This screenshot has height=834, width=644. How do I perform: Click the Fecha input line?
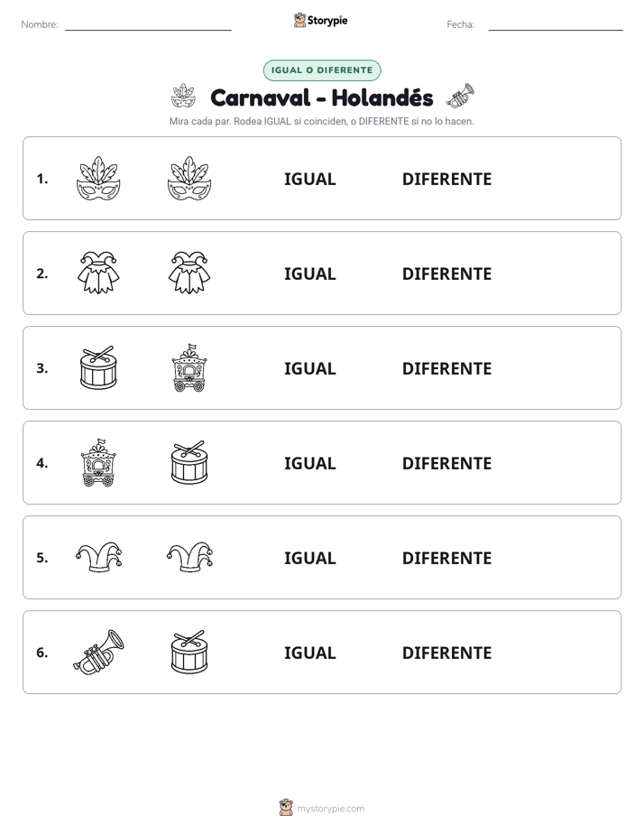tap(556, 25)
